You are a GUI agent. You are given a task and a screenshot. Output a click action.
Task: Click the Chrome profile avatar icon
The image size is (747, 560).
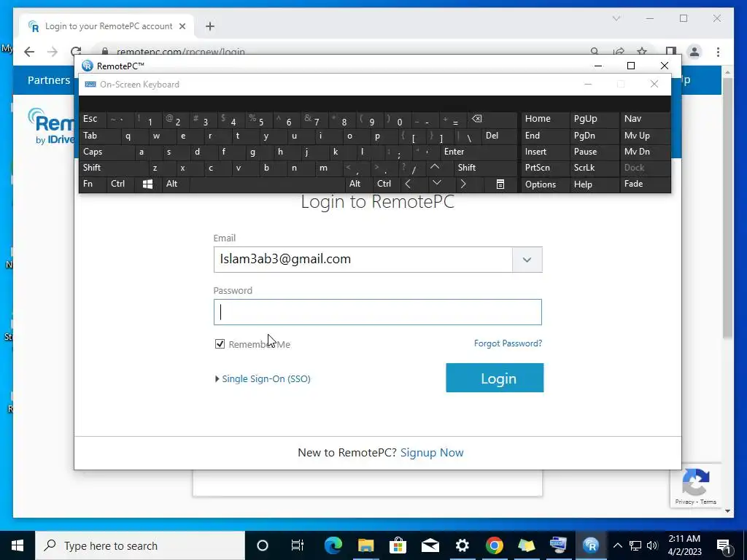point(694,52)
